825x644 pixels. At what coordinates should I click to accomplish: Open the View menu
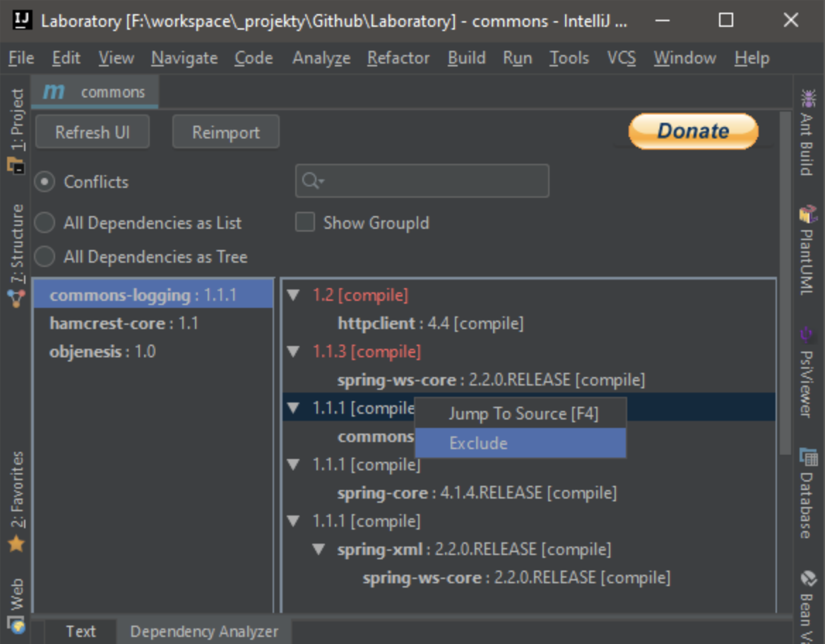(117, 58)
